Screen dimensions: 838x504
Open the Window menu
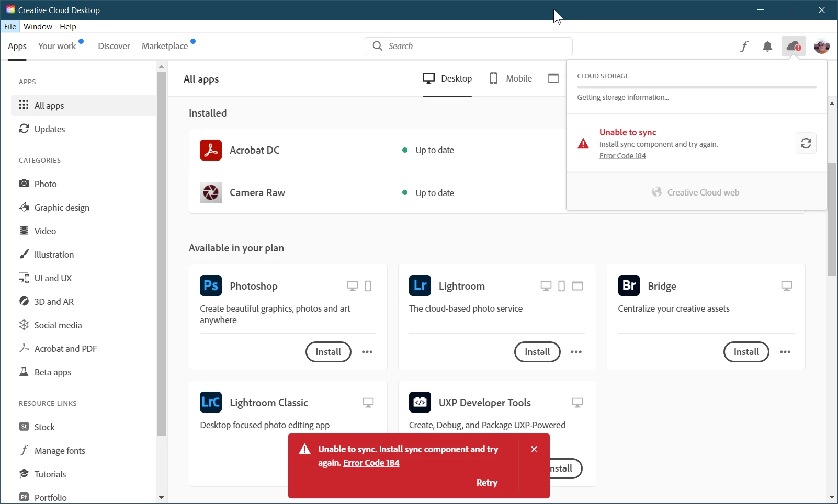click(38, 26)
